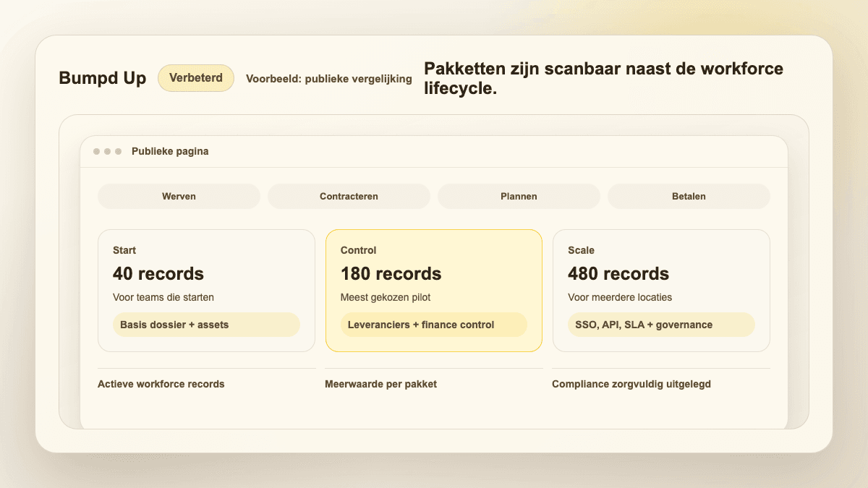
Task: Click the Meerwaarde per pakket label
Action: pyautogui.click(x=380, y=384)
